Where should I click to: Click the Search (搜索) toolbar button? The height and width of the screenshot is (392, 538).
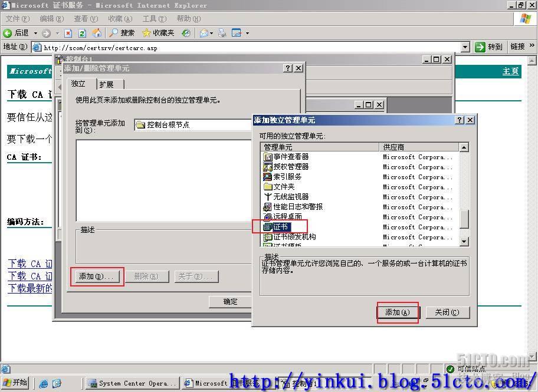pyautogui.click(x=122, y=33)
